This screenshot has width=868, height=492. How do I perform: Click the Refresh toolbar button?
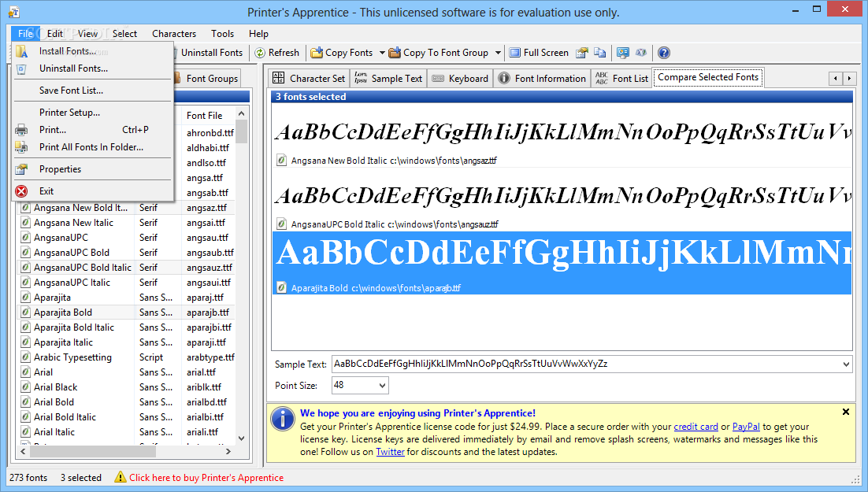276,53
